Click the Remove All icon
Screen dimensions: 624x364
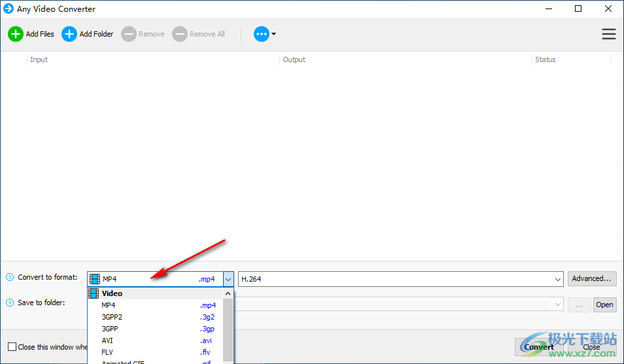coord(179,34)
